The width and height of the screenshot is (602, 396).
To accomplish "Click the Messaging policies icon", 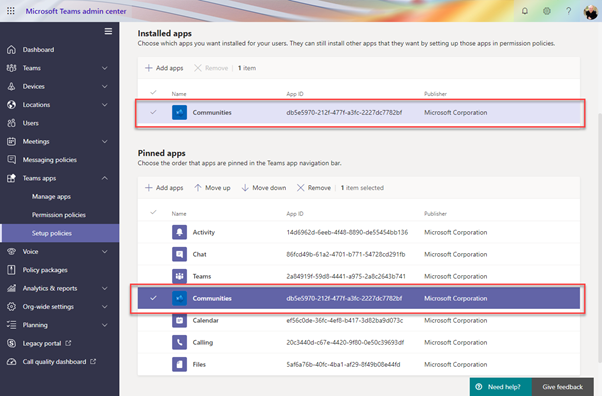I will pyautogui.click(x=12, y=159).
